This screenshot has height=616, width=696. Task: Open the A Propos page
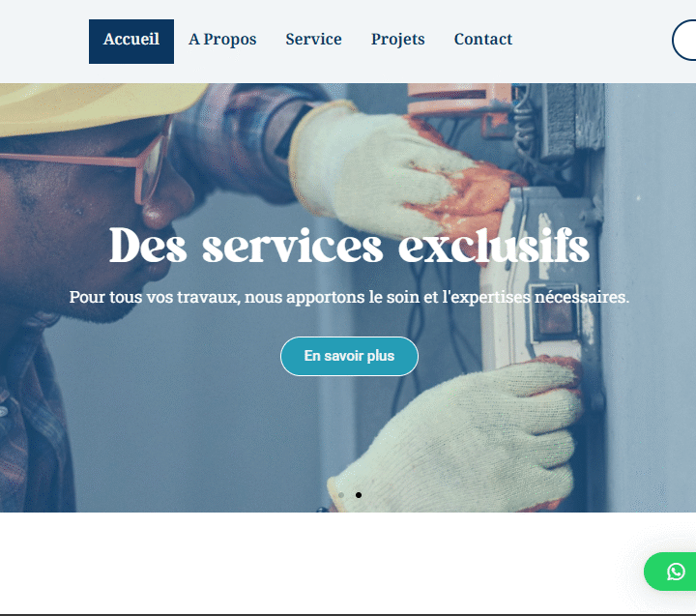click(x=222, y=40)
